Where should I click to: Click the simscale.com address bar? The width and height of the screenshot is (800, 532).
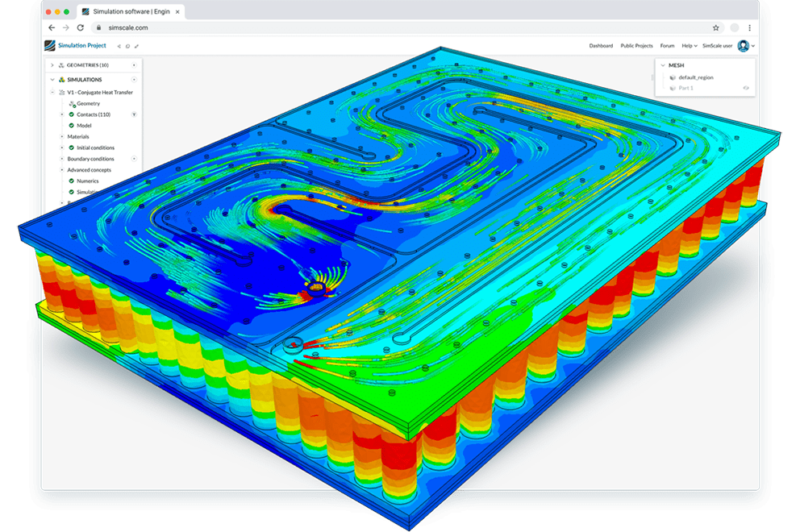pyautogui.click(x=129, y=27)
